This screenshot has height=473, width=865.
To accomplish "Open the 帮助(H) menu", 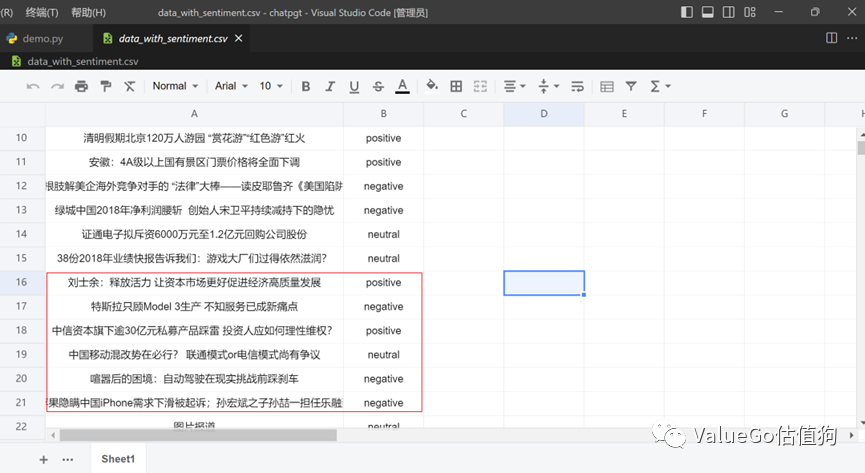I will pos(89,12).
